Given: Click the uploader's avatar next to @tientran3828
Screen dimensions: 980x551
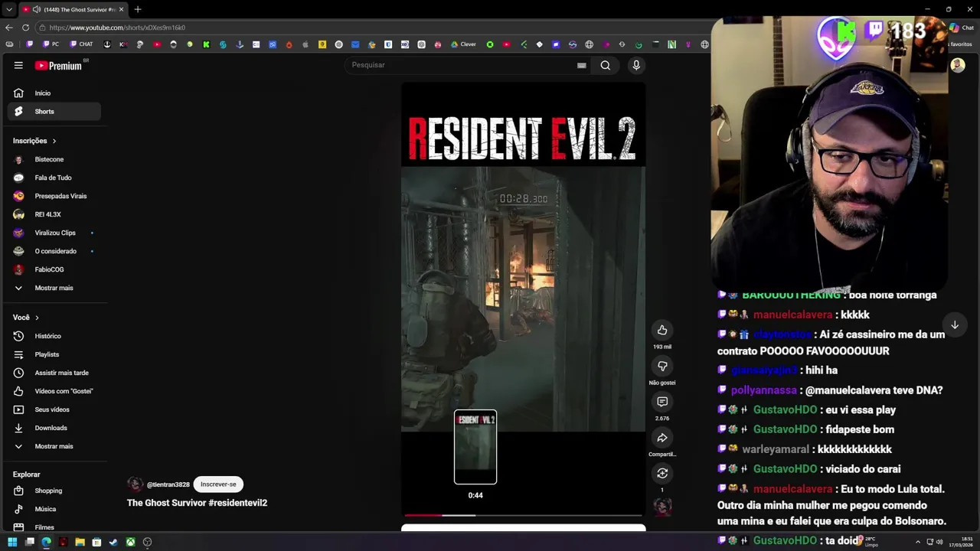Looking at the screenshot, I should (x=136, y=484).
